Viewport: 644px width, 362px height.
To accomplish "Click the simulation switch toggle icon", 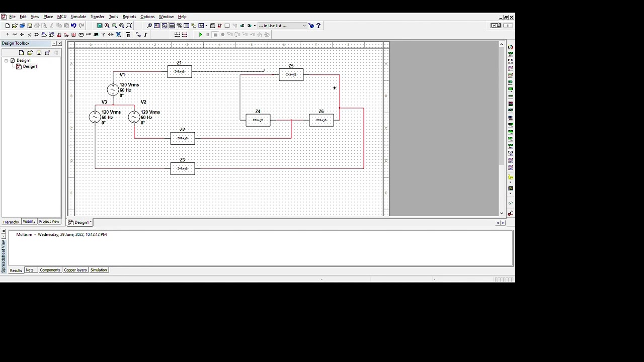I will point(496,25).
